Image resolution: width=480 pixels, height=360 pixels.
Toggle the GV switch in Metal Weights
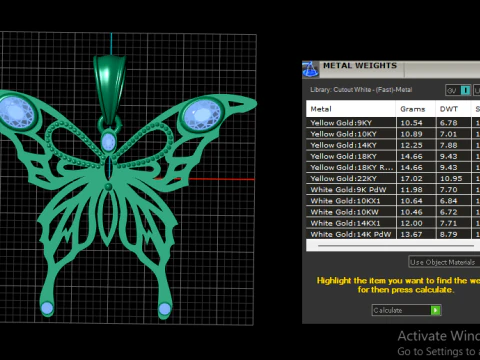point(458,90)
